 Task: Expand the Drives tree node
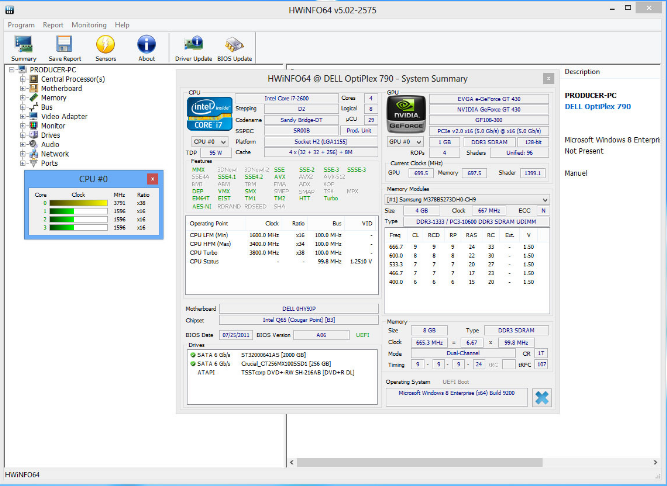pos(22,135)
